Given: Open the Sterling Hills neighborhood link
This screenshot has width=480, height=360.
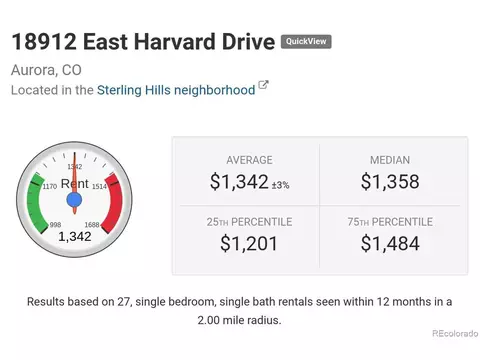Looking at the screenshot, I should [176, 90].
